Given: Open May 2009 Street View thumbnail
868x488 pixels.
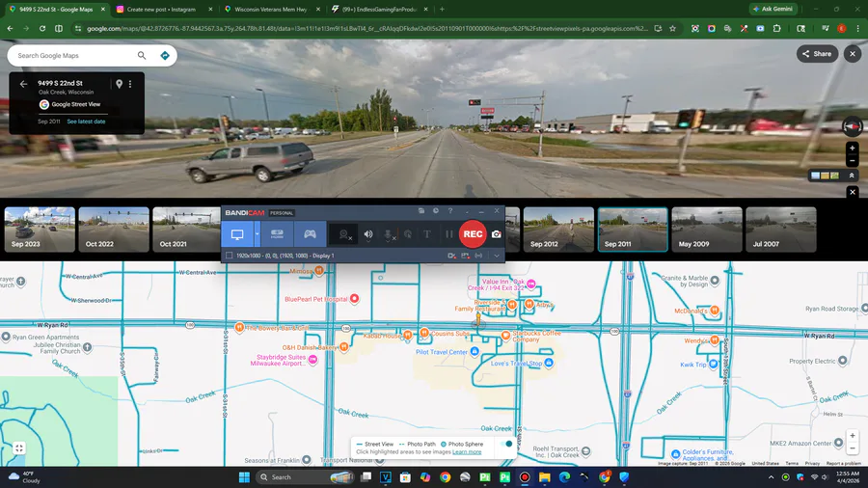Looking at the screenshot, I should (x=707, y=230).
